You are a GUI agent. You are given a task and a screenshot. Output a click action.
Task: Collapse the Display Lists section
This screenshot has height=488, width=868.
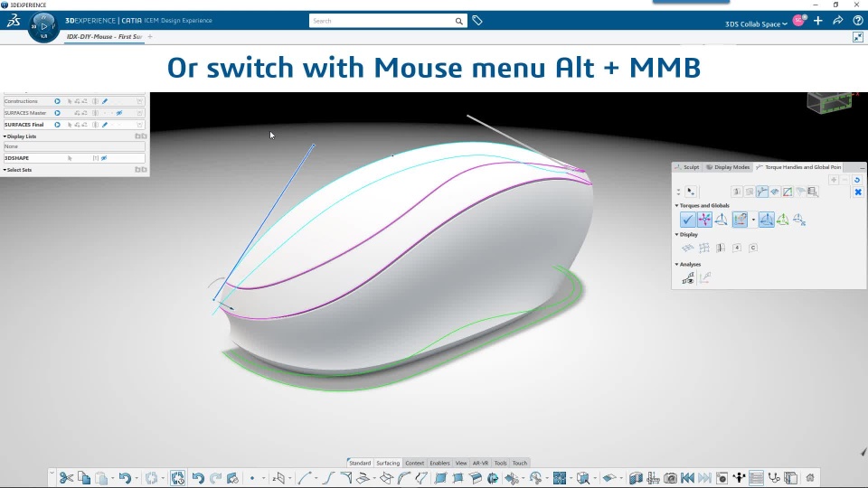(x=5, y=136)
